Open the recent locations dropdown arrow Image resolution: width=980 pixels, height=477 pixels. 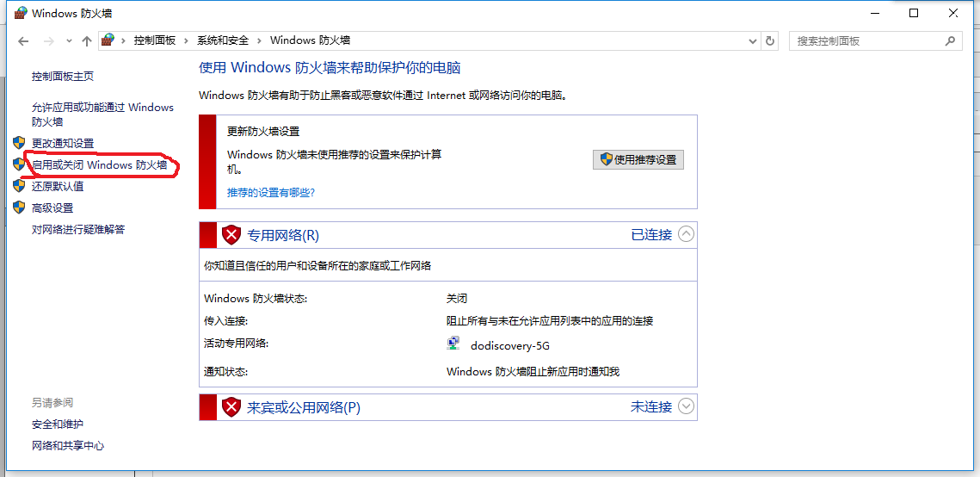(x=69, y=41)
